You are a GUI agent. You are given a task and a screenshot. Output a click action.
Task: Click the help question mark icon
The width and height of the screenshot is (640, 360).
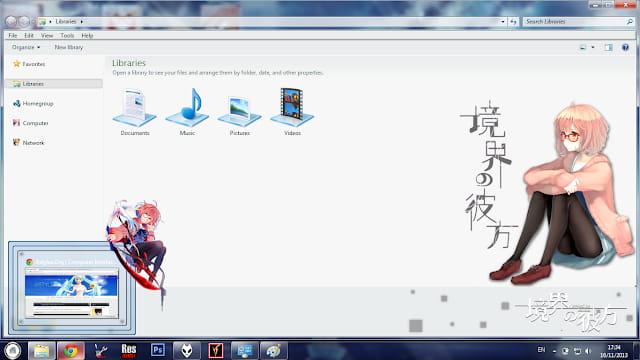[x=625, y=47]
